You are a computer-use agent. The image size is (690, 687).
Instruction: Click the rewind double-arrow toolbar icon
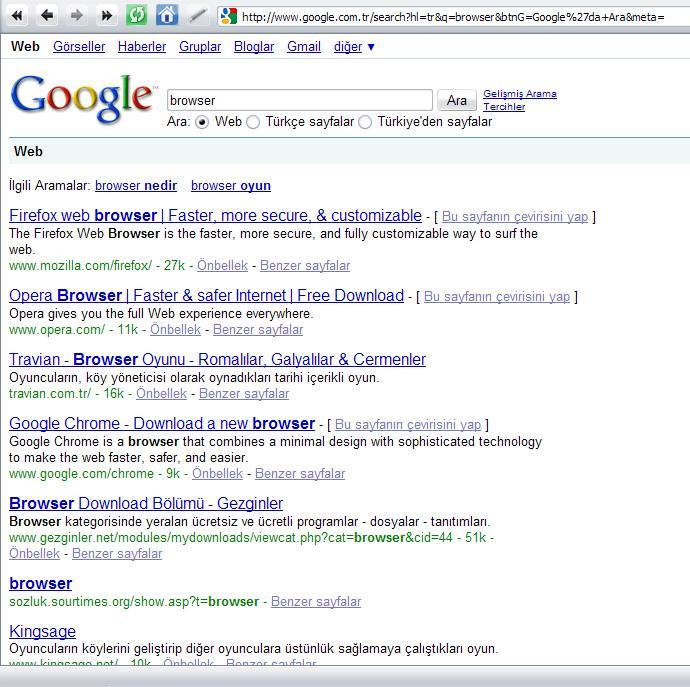point(17,16)
